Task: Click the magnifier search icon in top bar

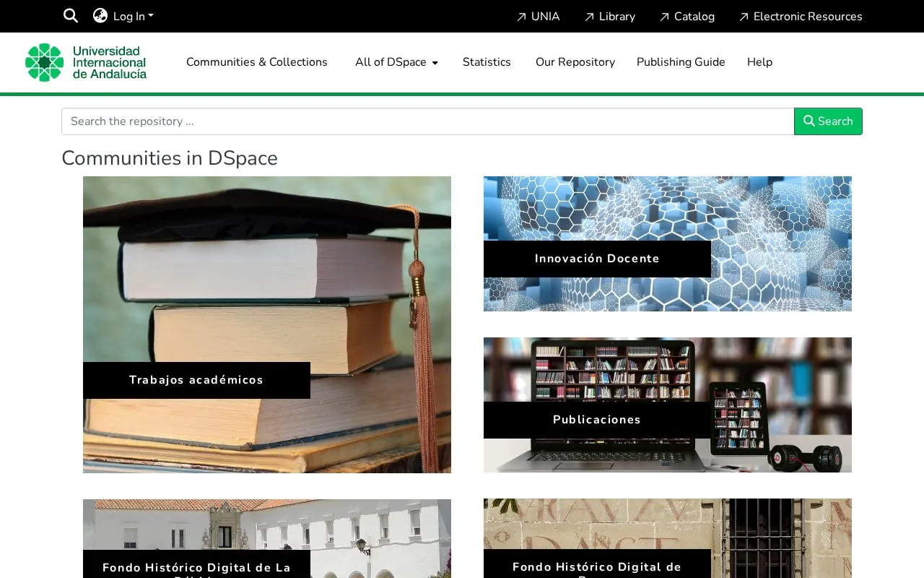Action: click(70, 16)
